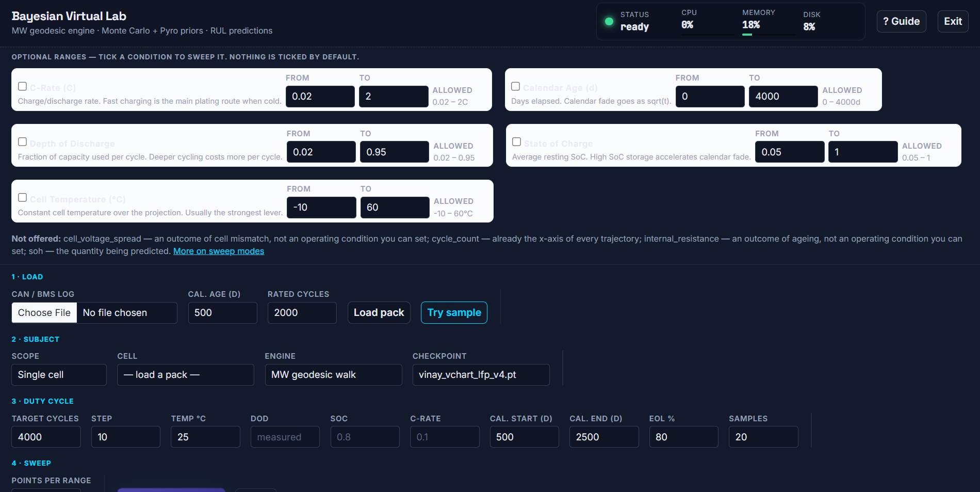Open the 'More on sweep modes' link

pyautogui.click(x=219, y=251)
